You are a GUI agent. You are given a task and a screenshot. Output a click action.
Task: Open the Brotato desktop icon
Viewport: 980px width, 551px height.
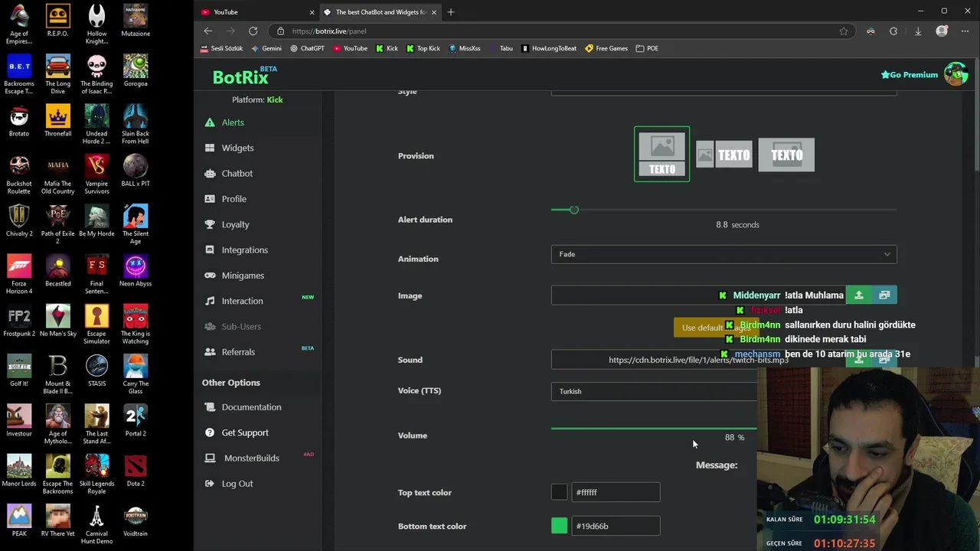pos(19,121)
